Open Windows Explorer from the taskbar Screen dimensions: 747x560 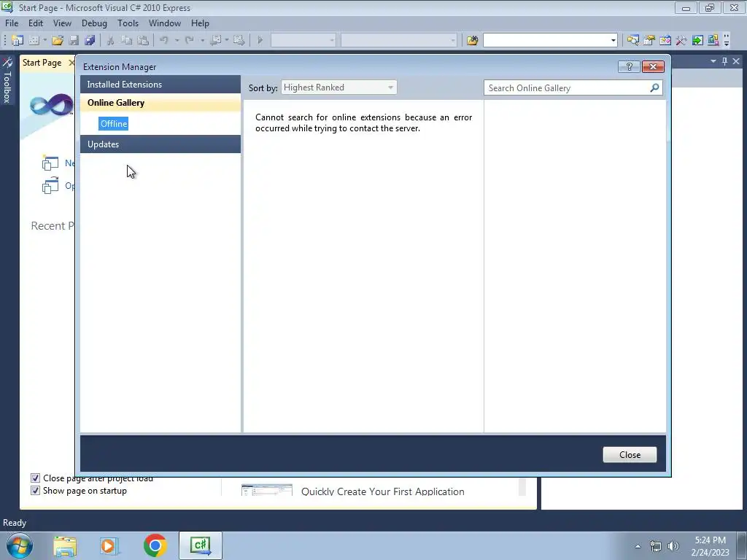click(x=65, y=545)
